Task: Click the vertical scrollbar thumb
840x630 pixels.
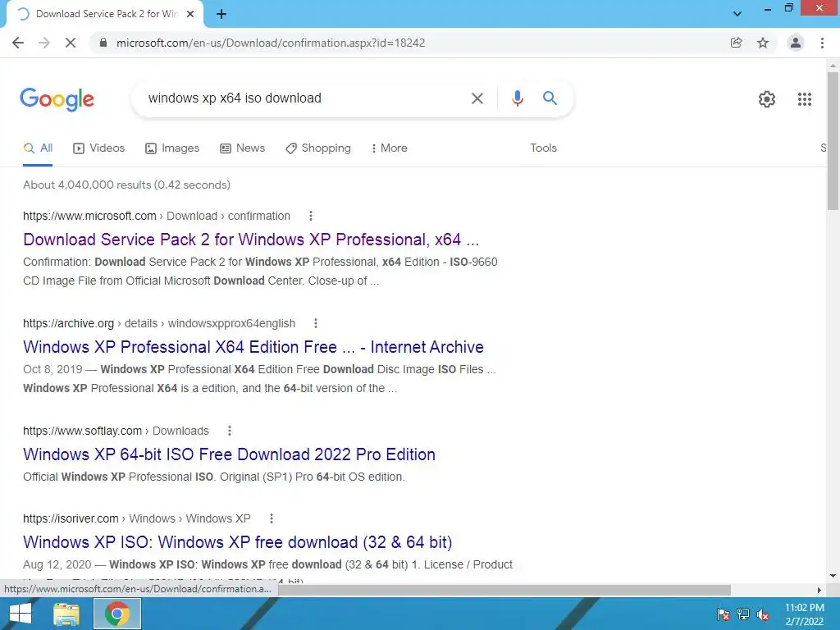Action: 833,140
